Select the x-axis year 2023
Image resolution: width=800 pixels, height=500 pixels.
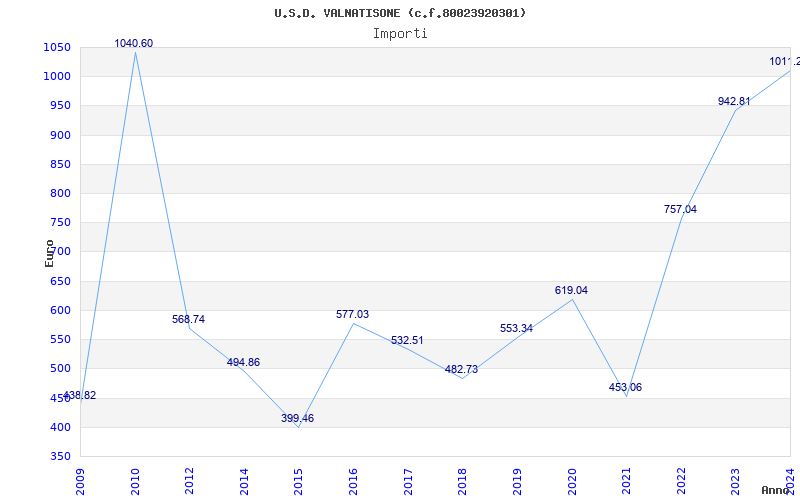(x=735, y=482)
